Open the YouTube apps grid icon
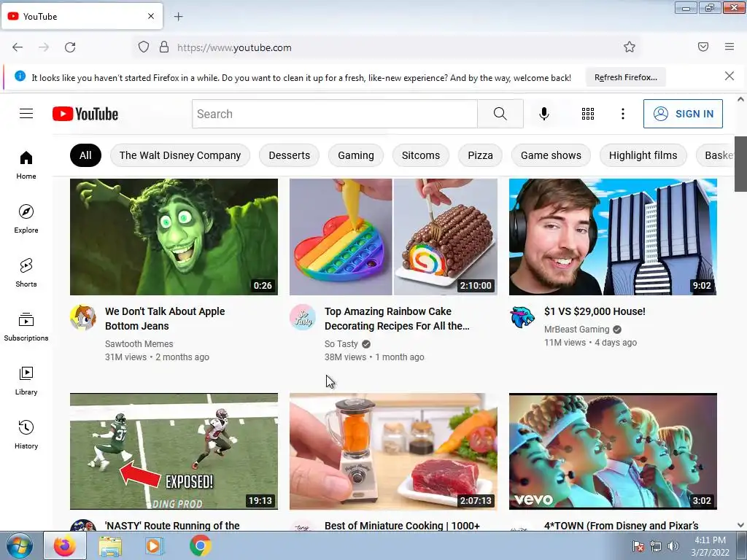747x560 pixels. [588, 114]
